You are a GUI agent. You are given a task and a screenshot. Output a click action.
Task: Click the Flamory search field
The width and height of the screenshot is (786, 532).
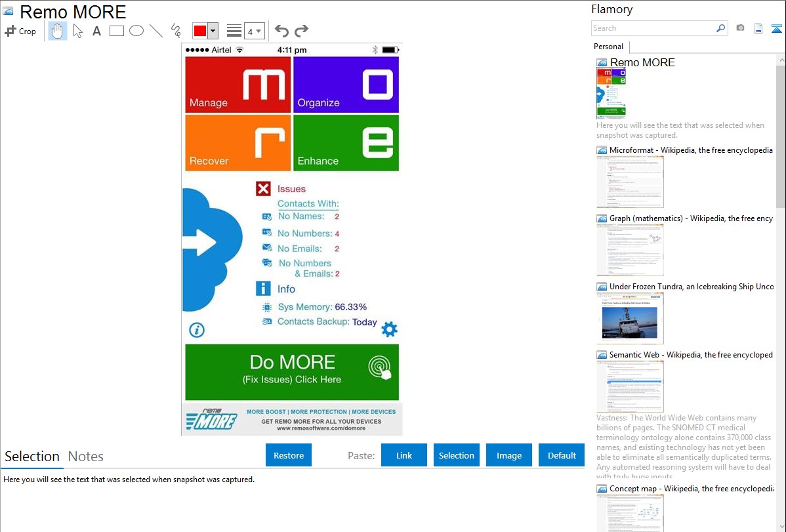[x=653, y=28]
